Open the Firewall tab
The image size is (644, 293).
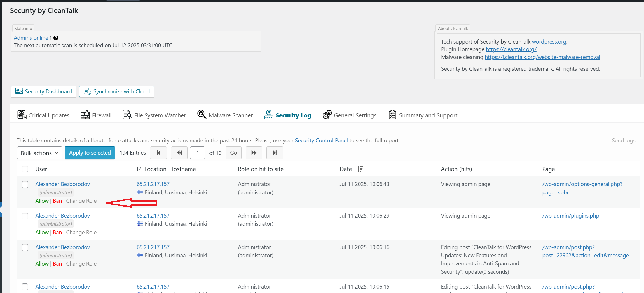click(96, 115)
